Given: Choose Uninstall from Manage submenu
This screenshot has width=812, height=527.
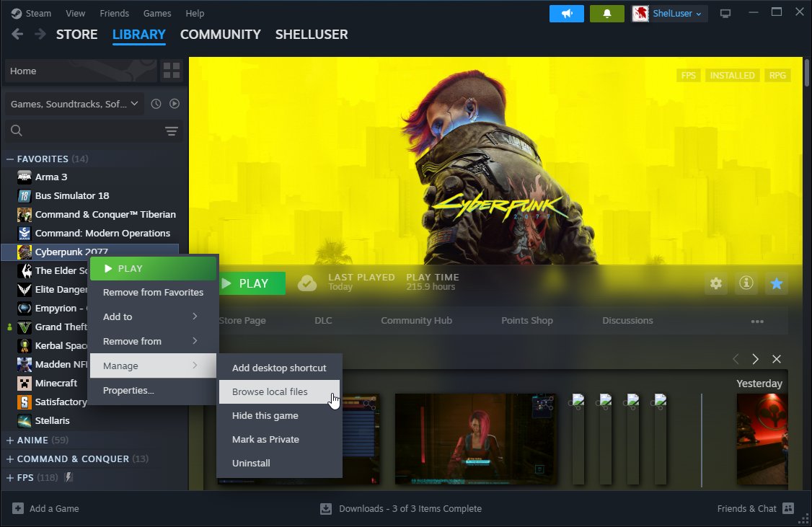Looking at the screenshot, I should pos(279,463).
